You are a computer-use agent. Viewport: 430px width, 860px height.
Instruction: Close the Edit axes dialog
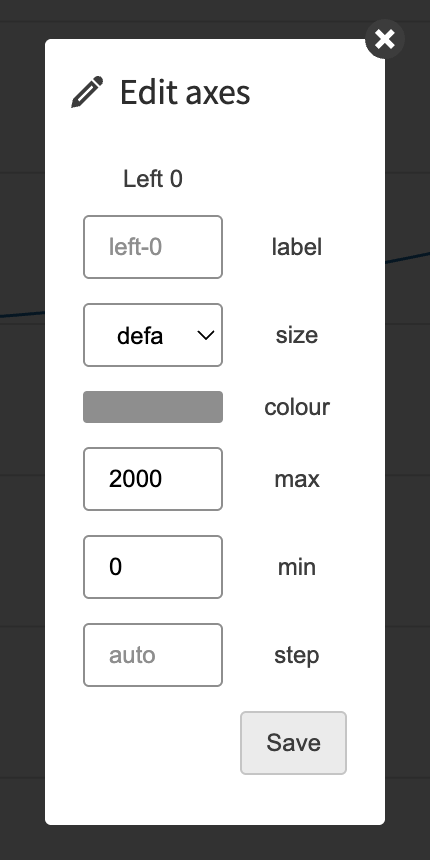click(385, 39)
